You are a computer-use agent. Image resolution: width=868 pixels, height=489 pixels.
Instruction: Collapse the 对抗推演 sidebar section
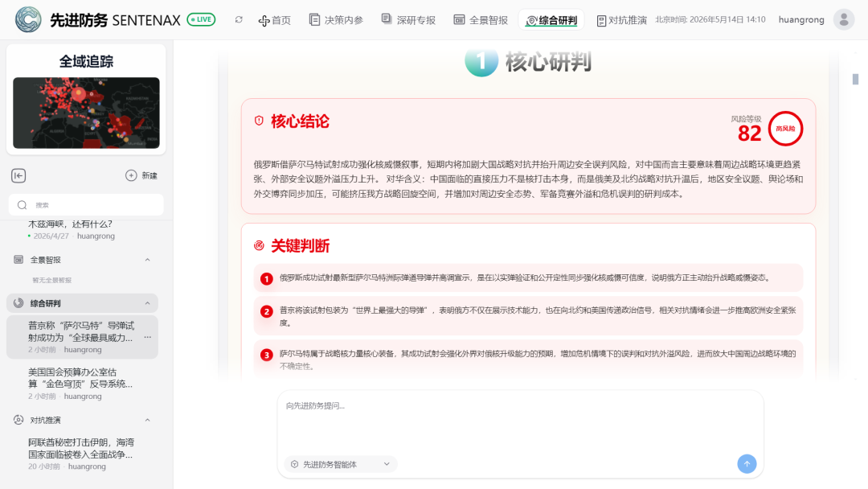[x=147, y=421]
